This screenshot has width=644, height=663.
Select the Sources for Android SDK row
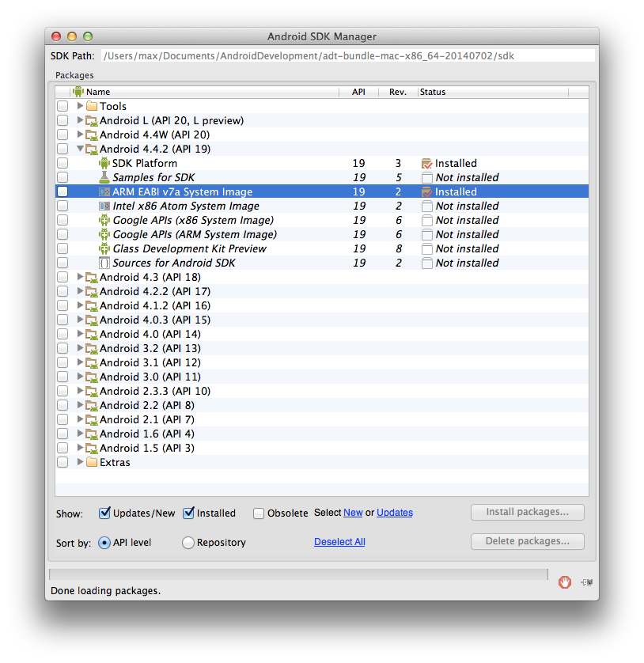click(x=322, y=263)
